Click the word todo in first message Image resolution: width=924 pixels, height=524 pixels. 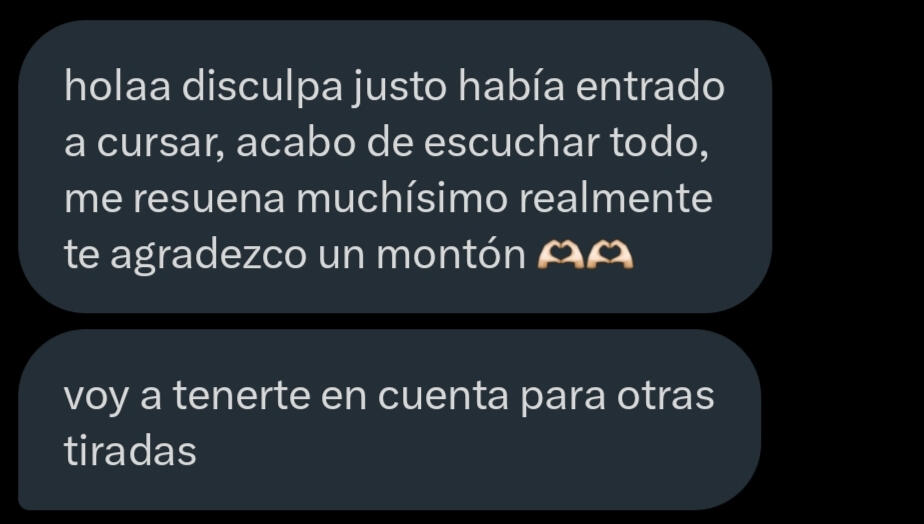[x=659, y=145]
